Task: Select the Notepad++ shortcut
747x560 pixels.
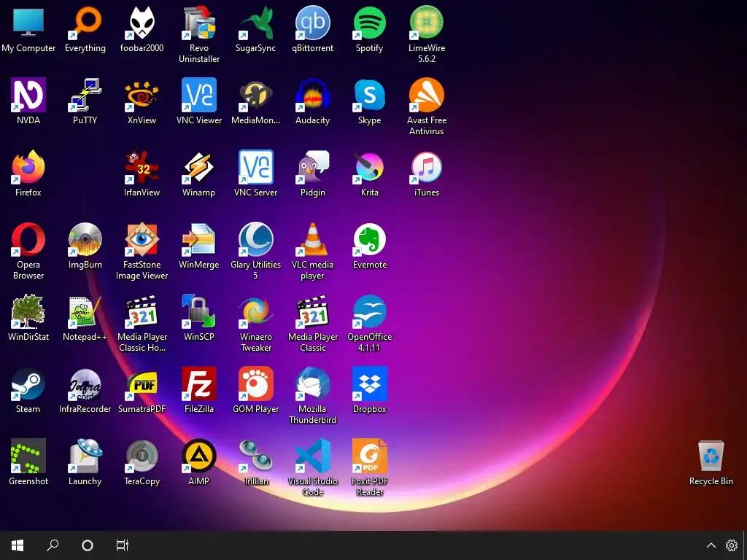Action: pos(85,312)
